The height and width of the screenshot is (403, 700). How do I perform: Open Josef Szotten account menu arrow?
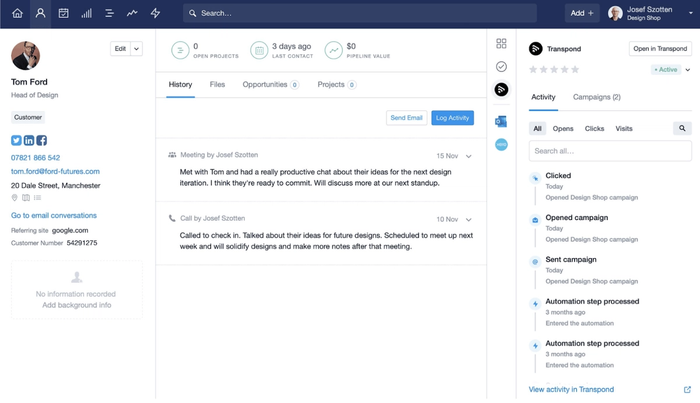pos(691,13)
